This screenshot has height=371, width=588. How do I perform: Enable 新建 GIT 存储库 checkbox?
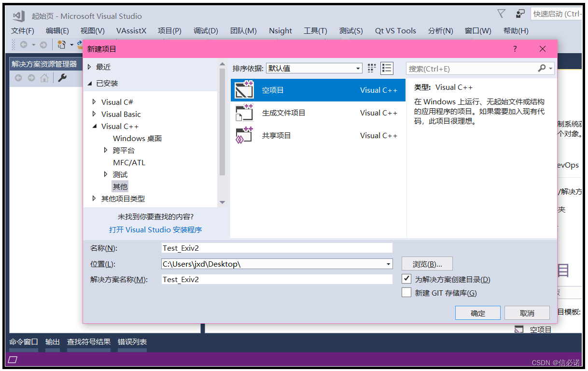[x=406, y=292]
